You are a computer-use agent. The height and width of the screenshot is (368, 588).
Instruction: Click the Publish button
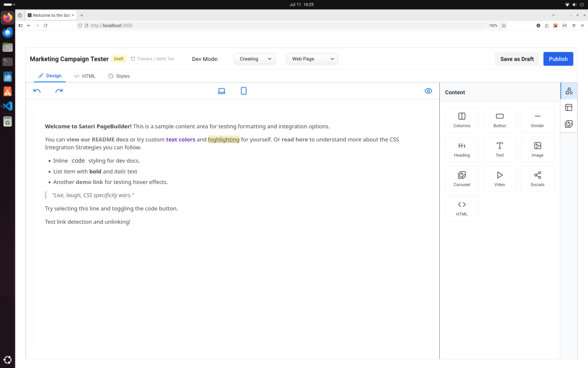[558, 59]
